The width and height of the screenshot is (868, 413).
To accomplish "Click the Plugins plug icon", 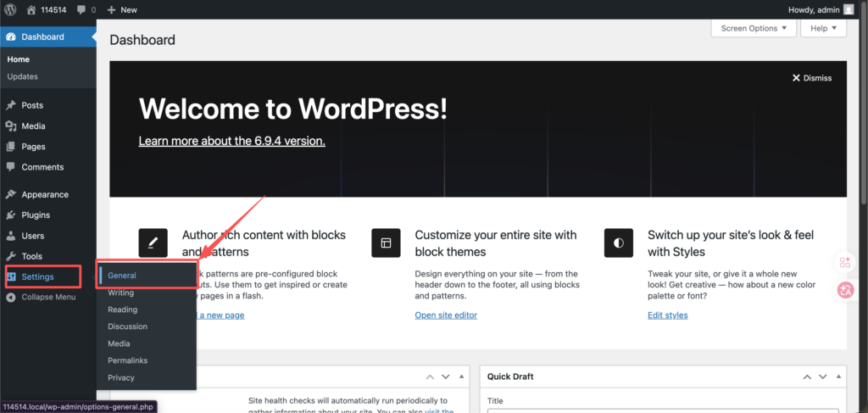I will point(11,215).
